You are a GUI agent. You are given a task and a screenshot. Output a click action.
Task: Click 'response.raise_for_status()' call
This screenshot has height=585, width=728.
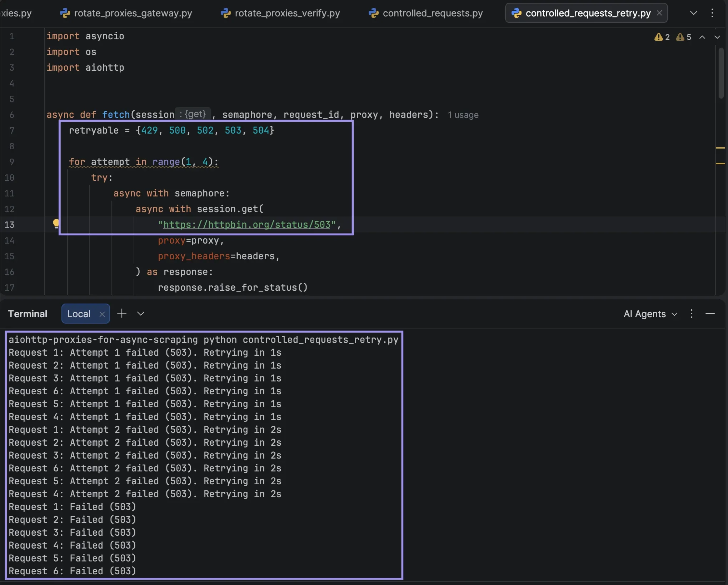click(233, 287)
